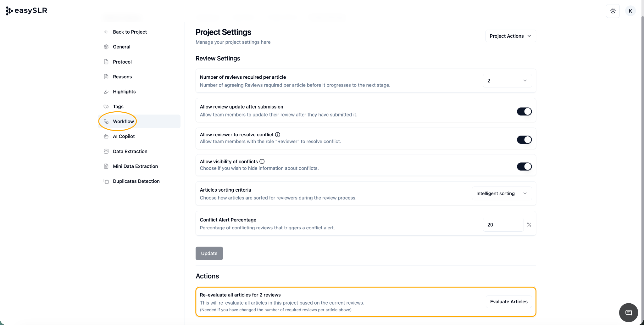The width and height of the screenshot is (644, 325).
Task: Toggle Allow reviewer to resolve conflict switch
Action: 524,140
